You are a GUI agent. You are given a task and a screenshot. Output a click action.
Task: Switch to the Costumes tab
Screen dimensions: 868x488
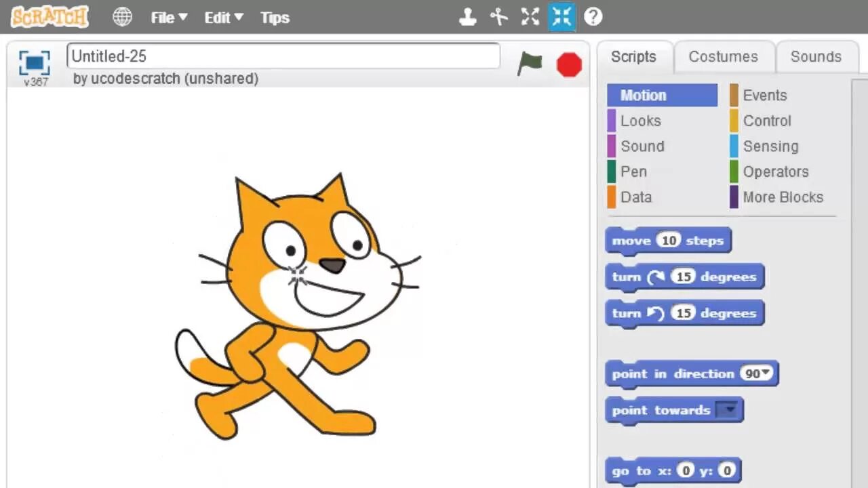tap(723, 57)
